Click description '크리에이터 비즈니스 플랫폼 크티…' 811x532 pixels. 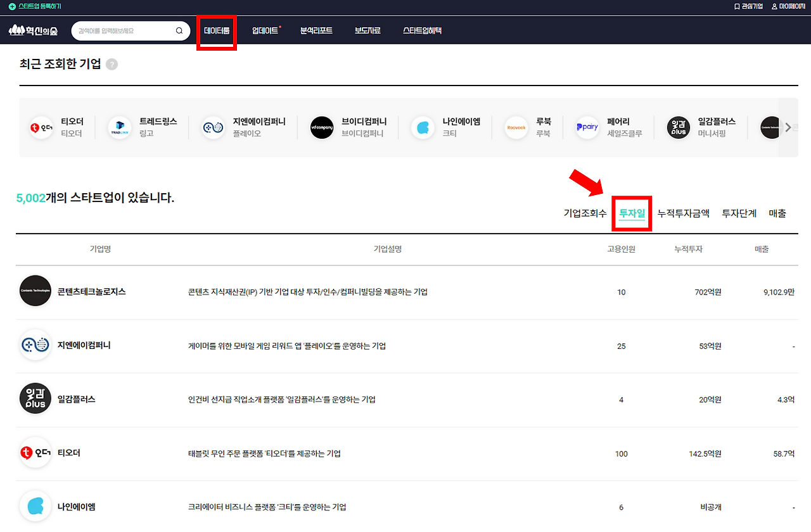[x=267, y=507]
